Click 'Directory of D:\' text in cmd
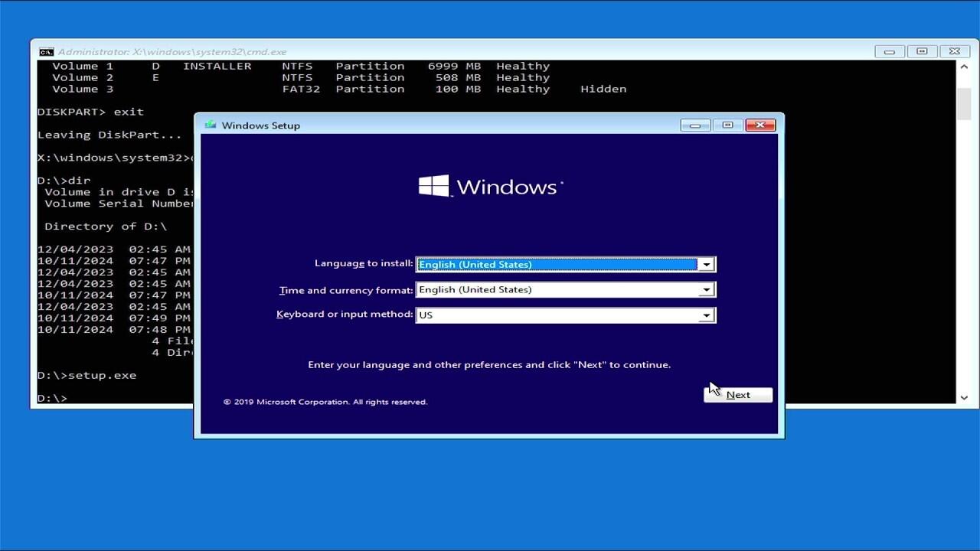 (x=106, y=227)
